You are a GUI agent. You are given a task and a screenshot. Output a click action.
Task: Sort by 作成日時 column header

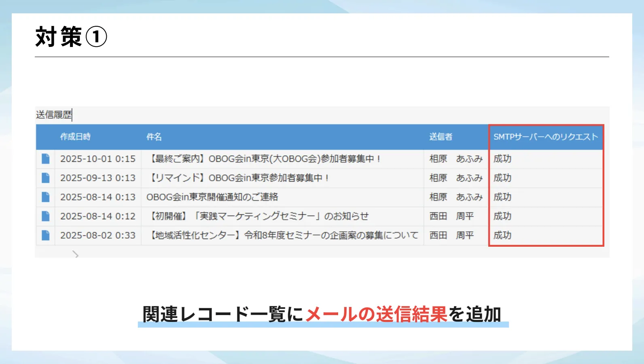pos(75,137)
